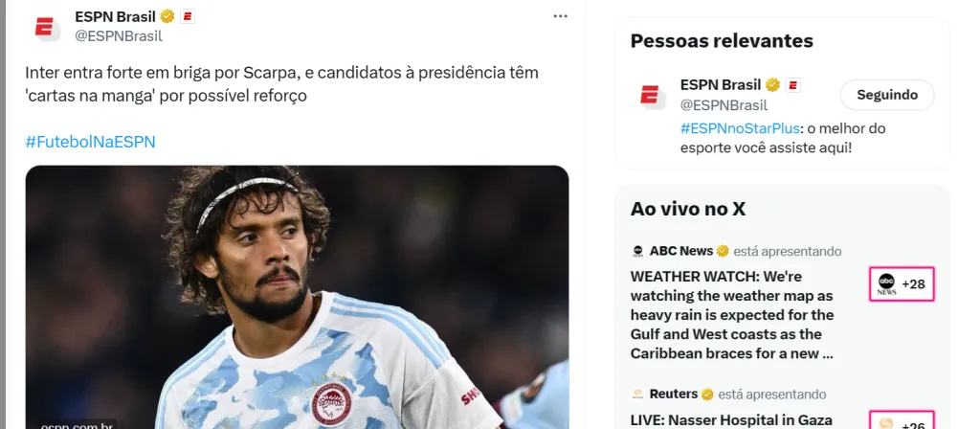Click ABC News verified badge in live list
Image resolution: width=980 pixels, height=429 pixels.
[724, 251]
